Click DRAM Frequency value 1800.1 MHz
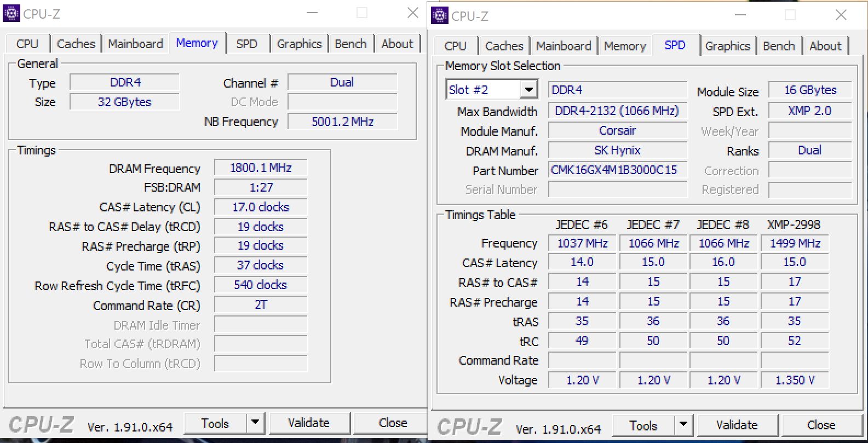868x443 pixels. (x=261, y=168)
